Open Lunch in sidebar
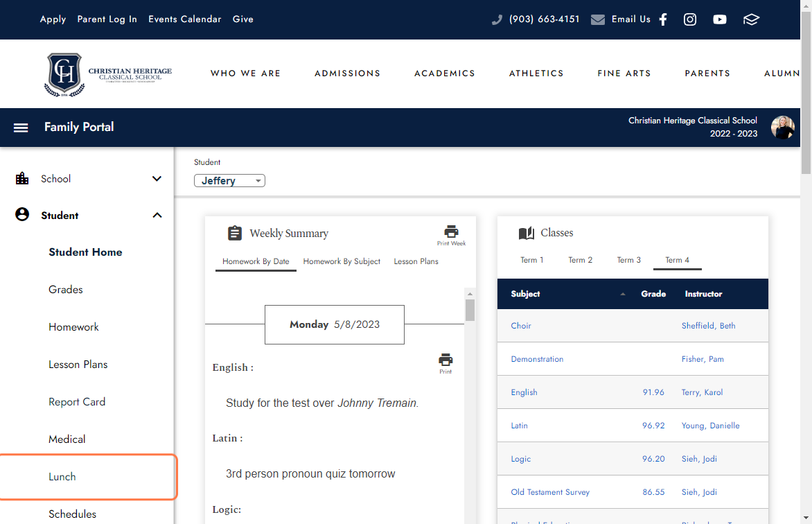 pos(62,477)
